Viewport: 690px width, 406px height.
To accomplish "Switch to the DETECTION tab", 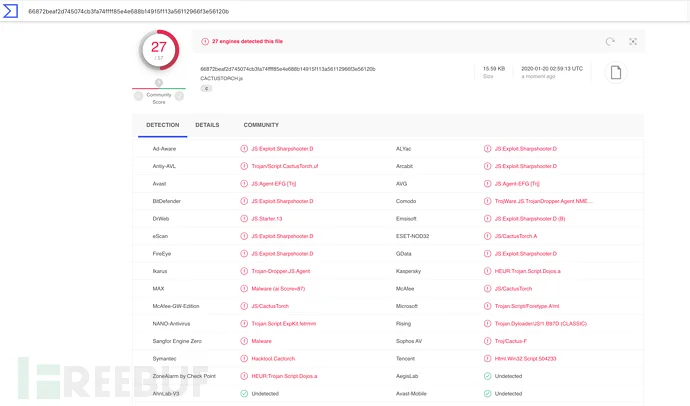I will (x=162, y=125).
